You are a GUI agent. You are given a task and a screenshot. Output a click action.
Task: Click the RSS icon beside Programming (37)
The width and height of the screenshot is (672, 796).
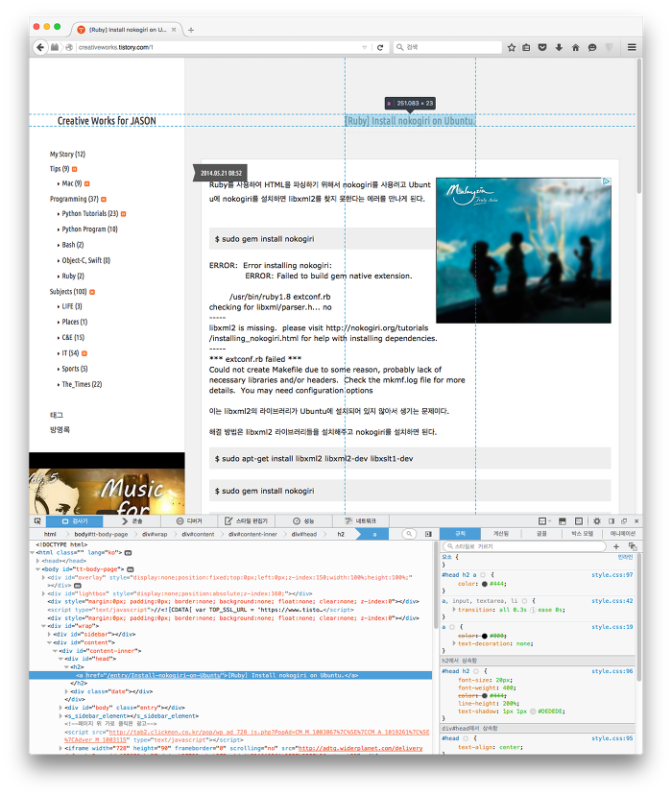pyautogui.click(x=104, y=200)
